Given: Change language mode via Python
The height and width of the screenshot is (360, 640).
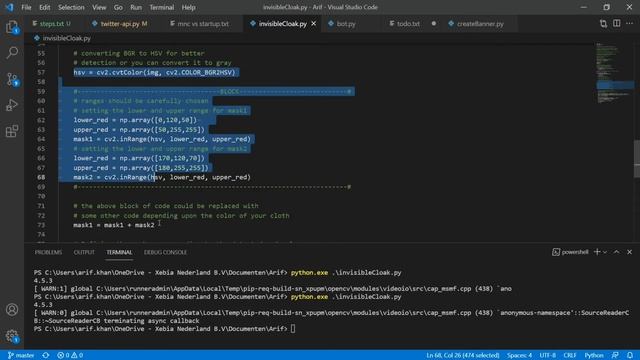Looking at the screenshot, I should click(594, 355).
